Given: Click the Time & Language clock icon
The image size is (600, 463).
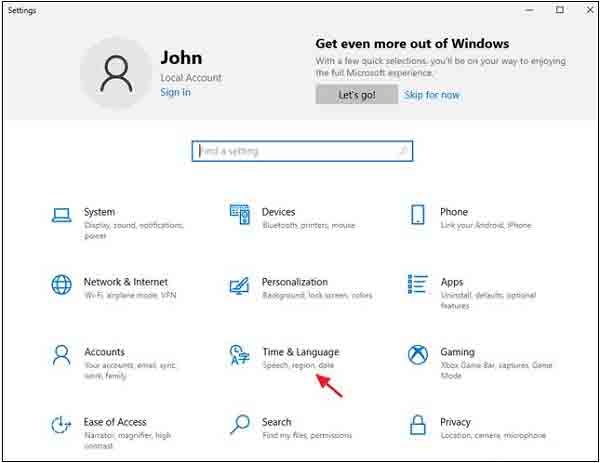Looking at the screenshot, I should pos(240,355).
